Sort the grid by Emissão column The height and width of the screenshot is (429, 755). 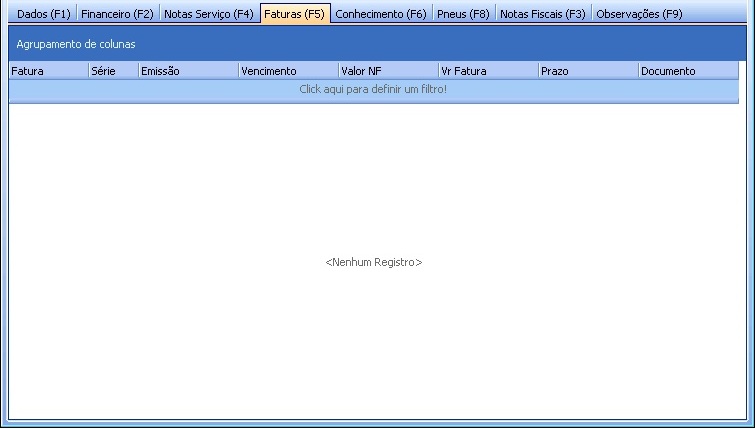click(188, 71)
